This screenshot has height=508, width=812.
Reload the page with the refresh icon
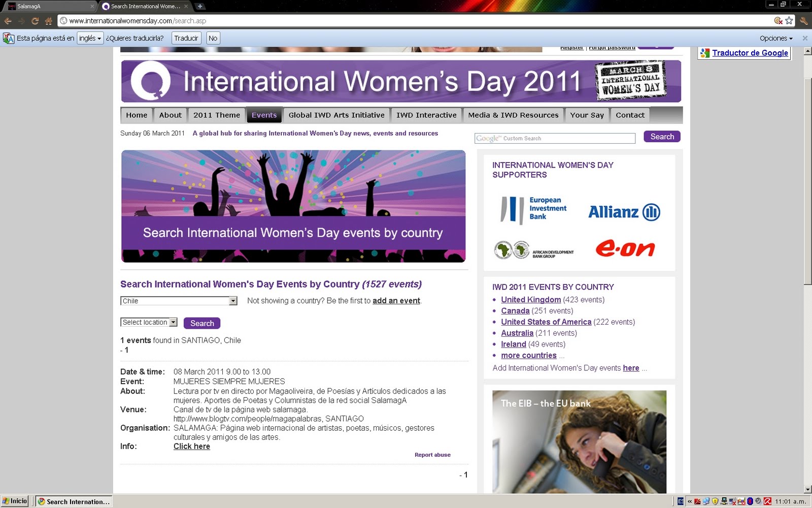35,21
